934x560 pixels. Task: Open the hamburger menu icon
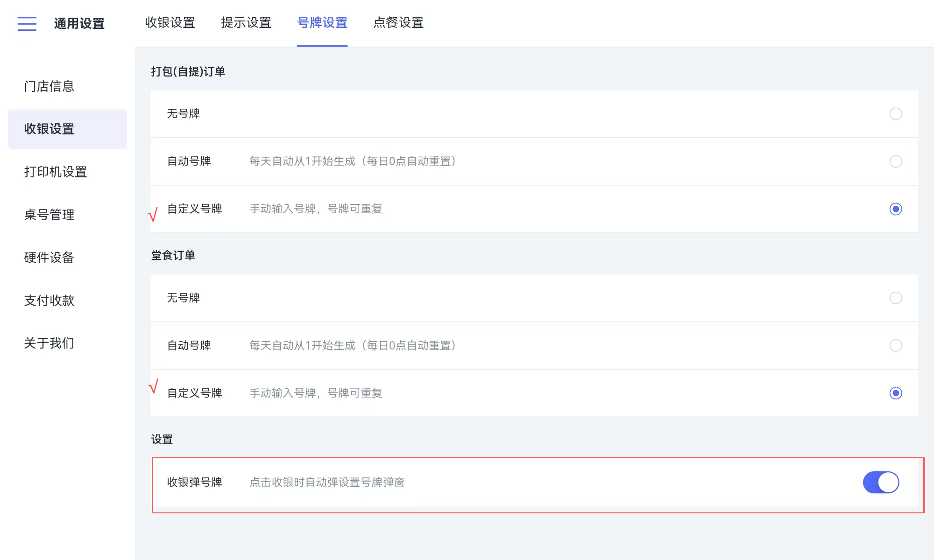(x=27, y=23)
